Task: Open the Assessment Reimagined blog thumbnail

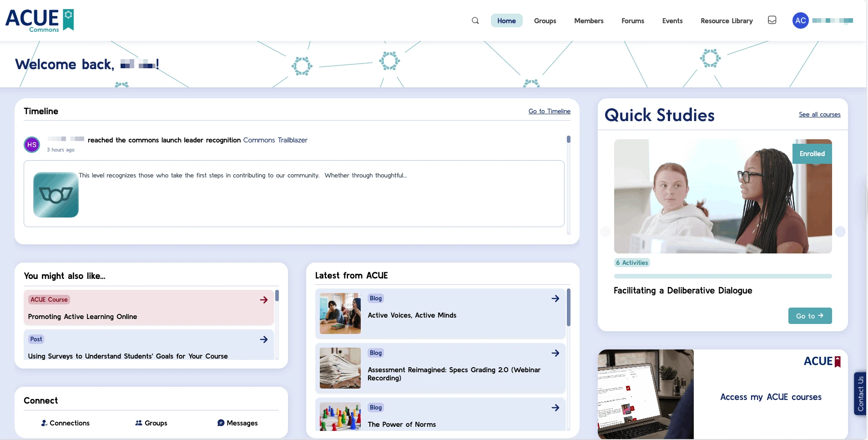Action: click(x=340, y=368)
